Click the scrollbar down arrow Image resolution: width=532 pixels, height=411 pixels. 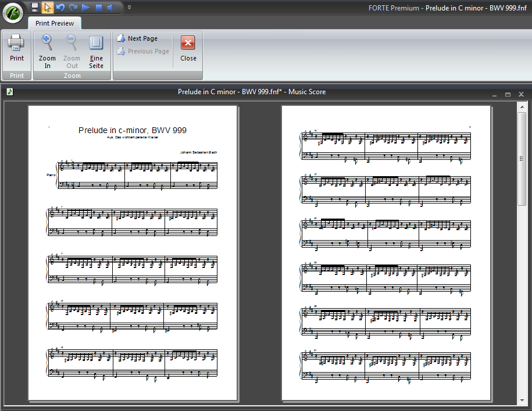tap(522, 401)
